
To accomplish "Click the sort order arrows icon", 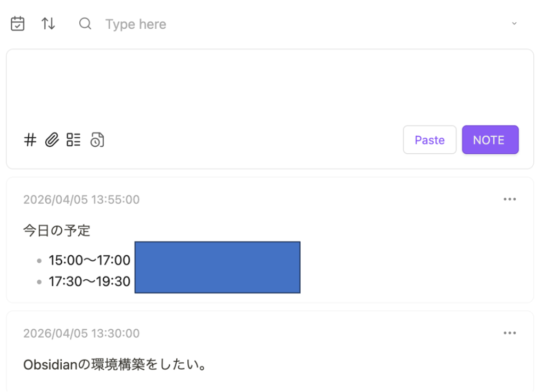I will click(48, 24).
